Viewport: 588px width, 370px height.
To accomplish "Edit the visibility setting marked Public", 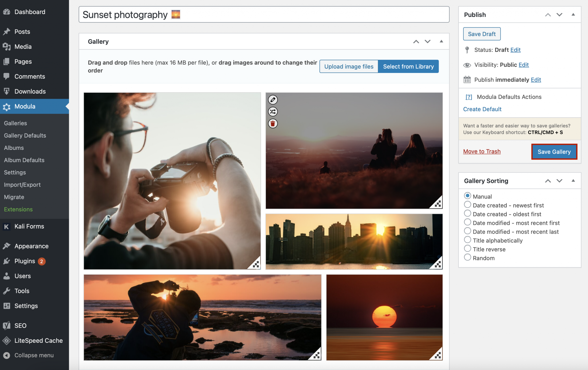I will pyautogui.click(x=524, y=65).
